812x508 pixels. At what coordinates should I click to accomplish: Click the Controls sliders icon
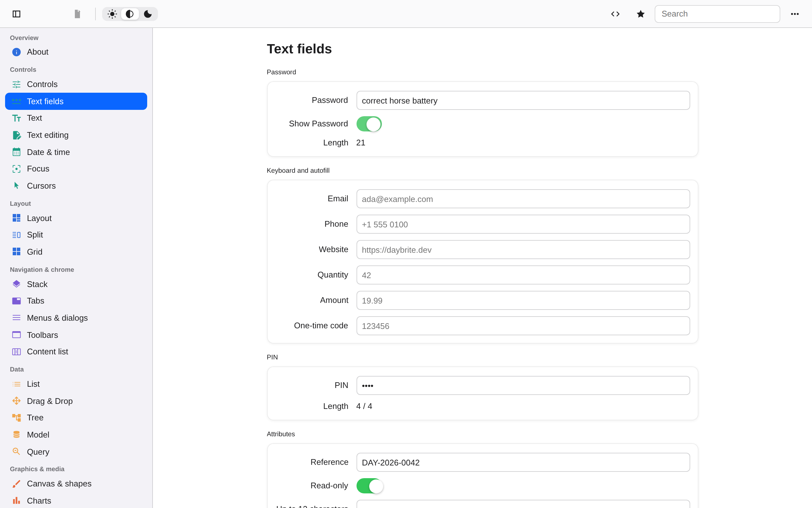tap(16, 84)
